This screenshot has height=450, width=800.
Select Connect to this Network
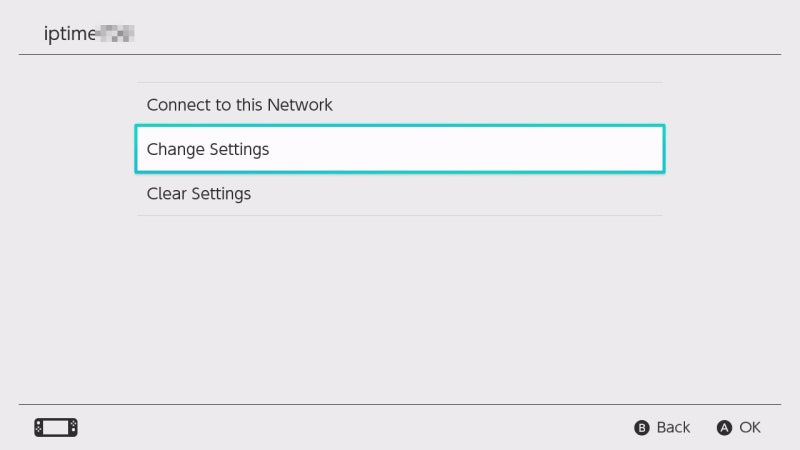[x=399, y=105]
